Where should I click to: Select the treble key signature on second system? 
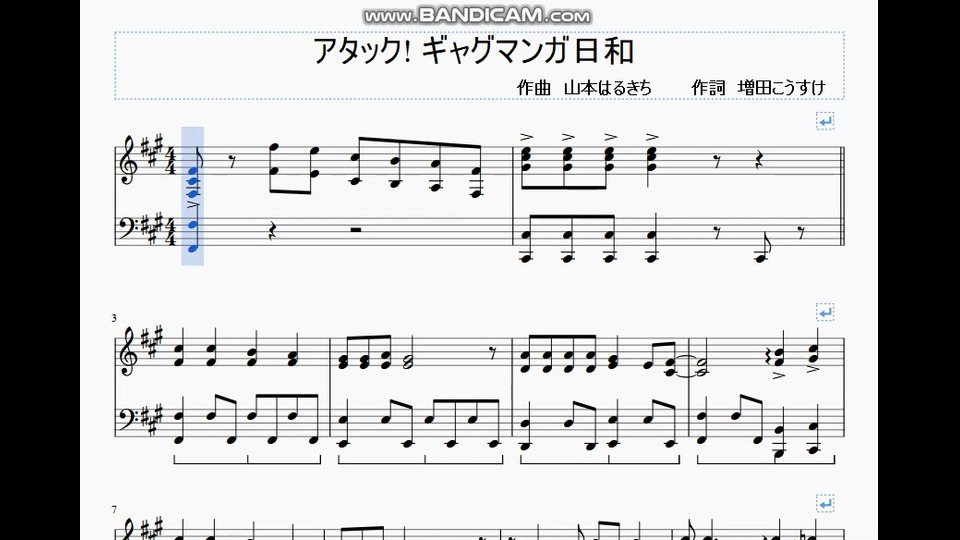coord(152,342)
